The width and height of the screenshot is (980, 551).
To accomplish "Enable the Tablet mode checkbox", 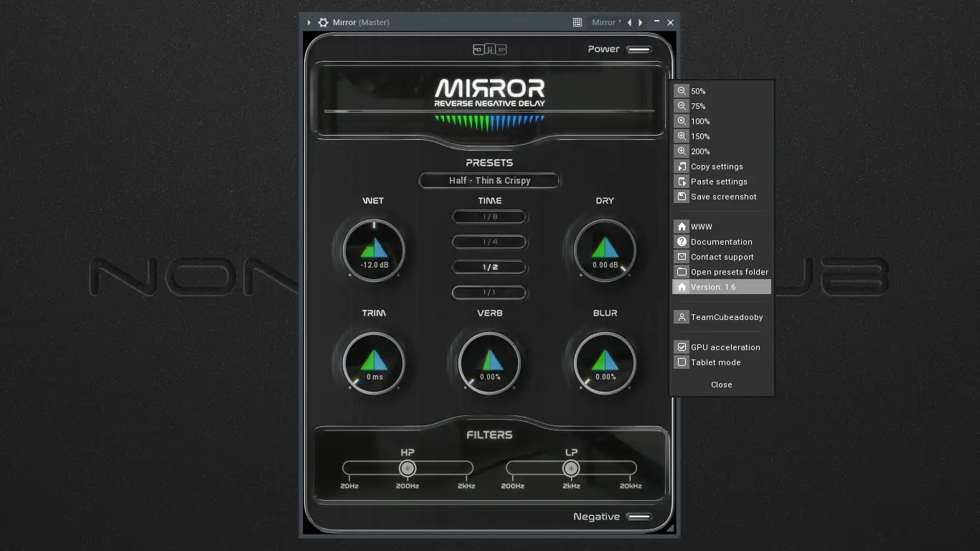I will [x=682, y=362].
